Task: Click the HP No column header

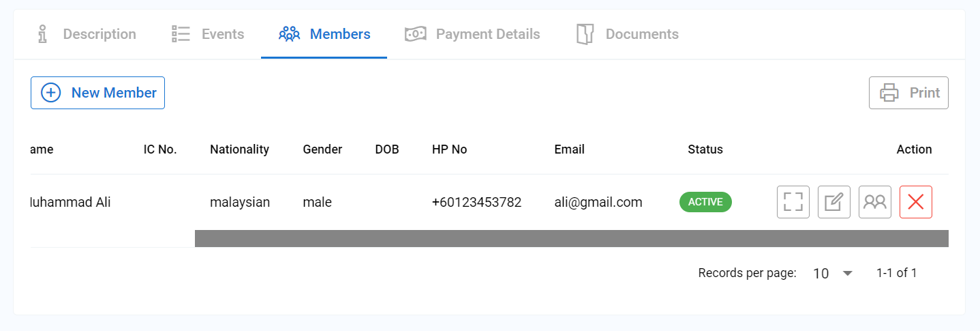Action: (449, 149)
